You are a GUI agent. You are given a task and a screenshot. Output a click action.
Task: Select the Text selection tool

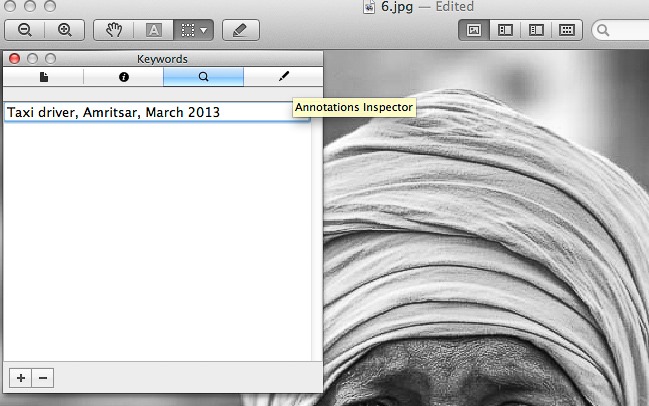(153, 30)
